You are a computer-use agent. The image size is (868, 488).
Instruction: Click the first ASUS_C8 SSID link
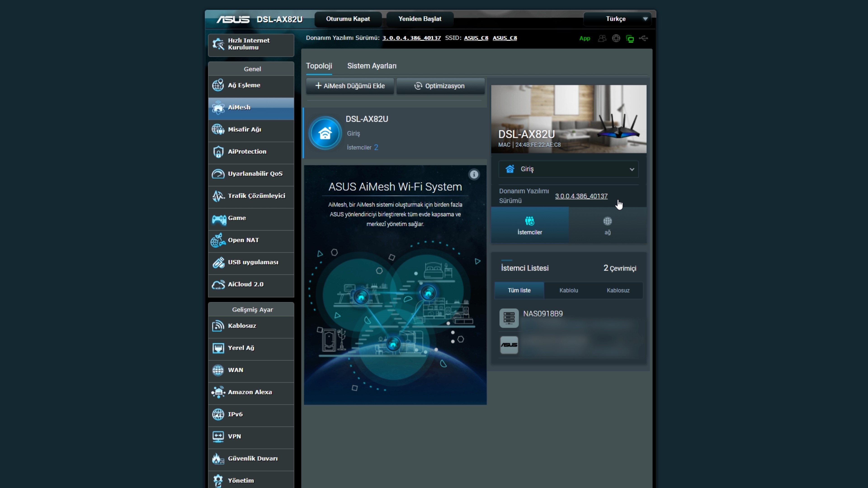[476, 38]
